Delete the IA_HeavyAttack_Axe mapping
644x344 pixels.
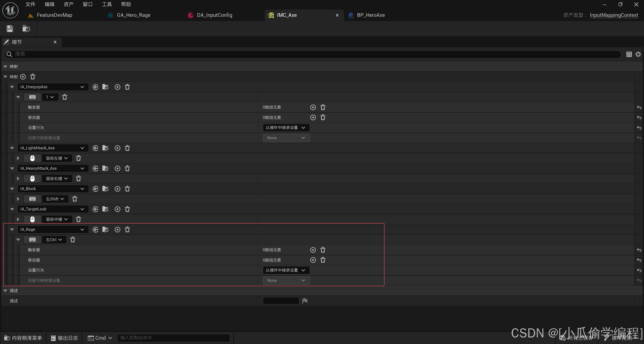click(x=127, y=168)
